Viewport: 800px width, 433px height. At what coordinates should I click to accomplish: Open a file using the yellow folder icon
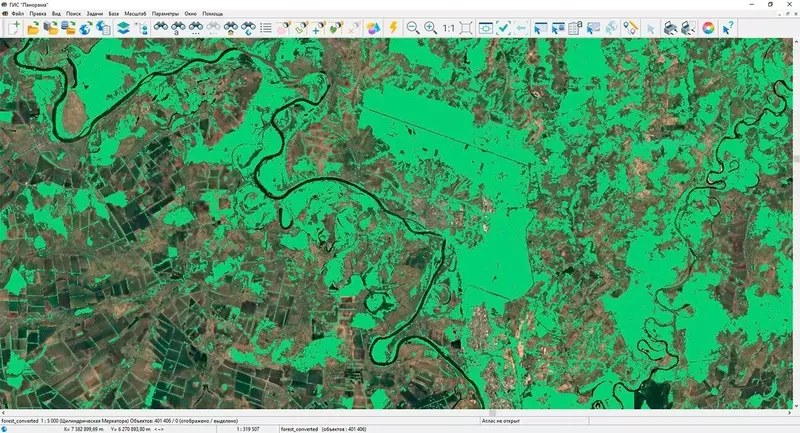click(33, 28)
